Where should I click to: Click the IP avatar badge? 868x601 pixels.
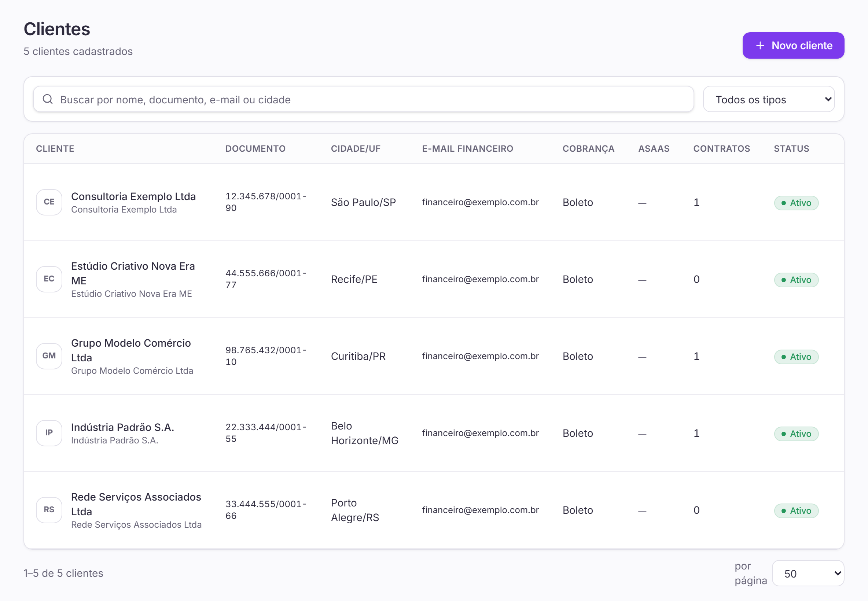[x=49, y=433]
